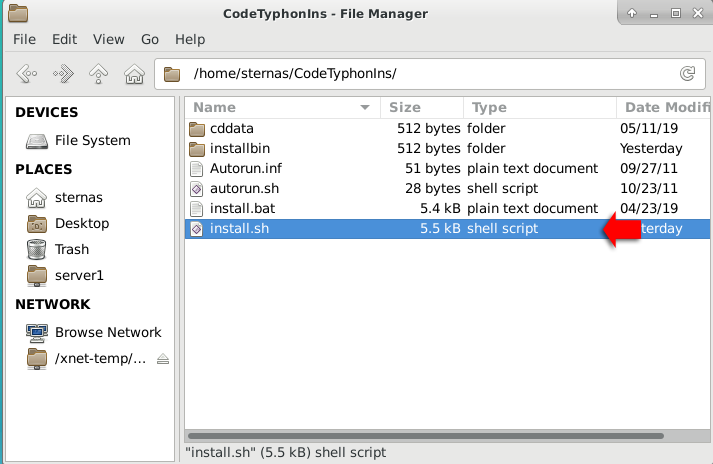
Task: Select the cddata folder name
Action: pyautogui.click(x=231, y=129)
